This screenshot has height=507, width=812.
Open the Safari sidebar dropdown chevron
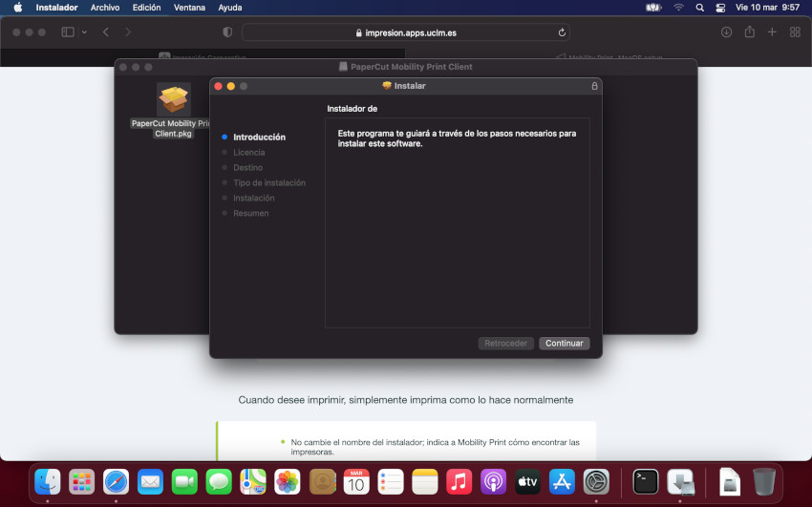[x=84, y=32]
